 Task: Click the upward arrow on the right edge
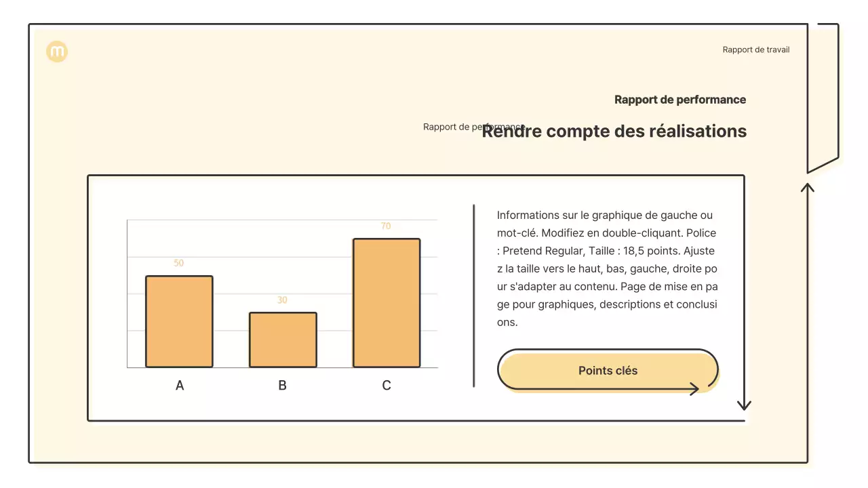[x=807, y=188]
